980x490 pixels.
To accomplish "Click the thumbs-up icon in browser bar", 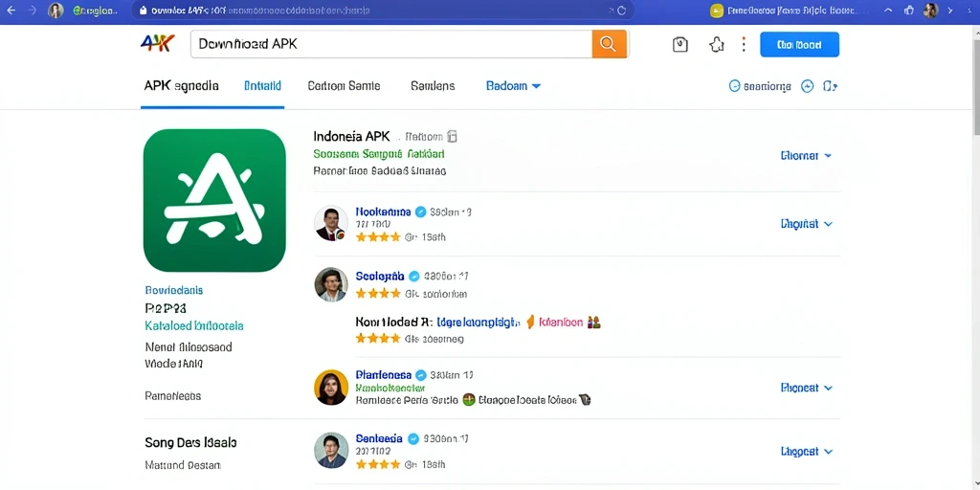I will pos(909,11).
